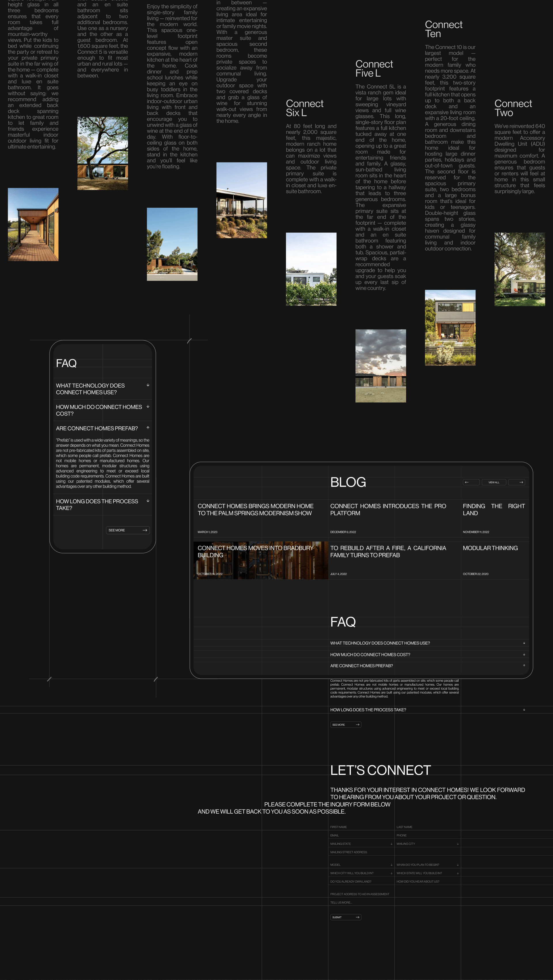This screenshot has height=980, width=553.
Task: Click the Connect Ten home photo
Action: [450, 327]
